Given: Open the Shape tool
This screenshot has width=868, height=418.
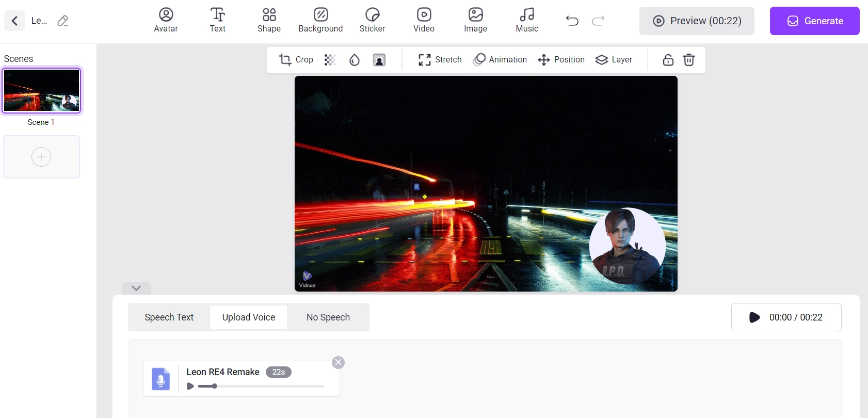Looking at the screenshot, I should click(x=269, y=21).
